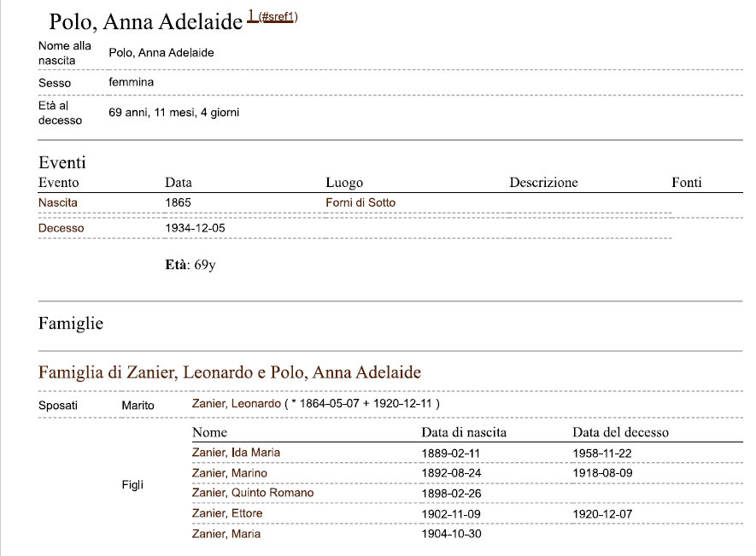Open the Forni di Sotto place link
Screen dimensions: 756x556
click(x=360, y=202)
